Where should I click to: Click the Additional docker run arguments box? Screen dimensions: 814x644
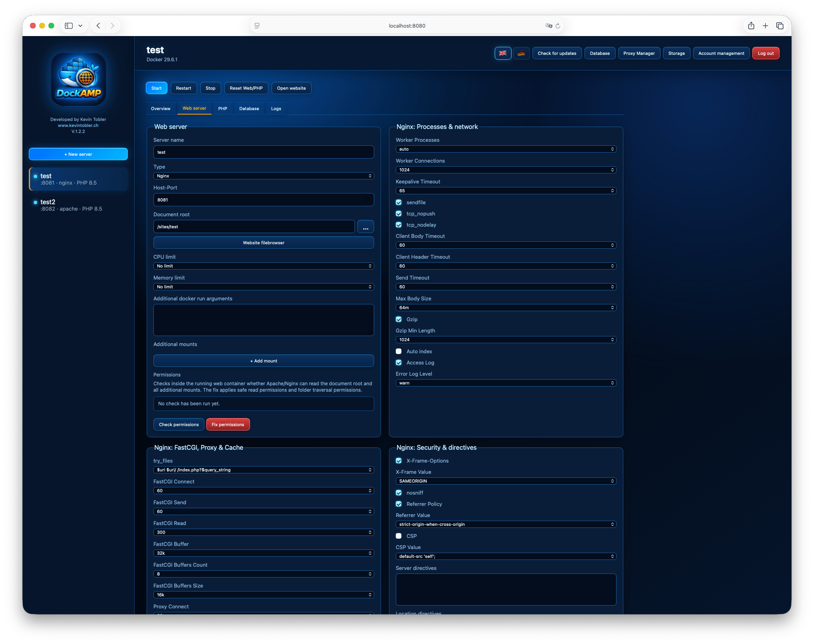264,320
